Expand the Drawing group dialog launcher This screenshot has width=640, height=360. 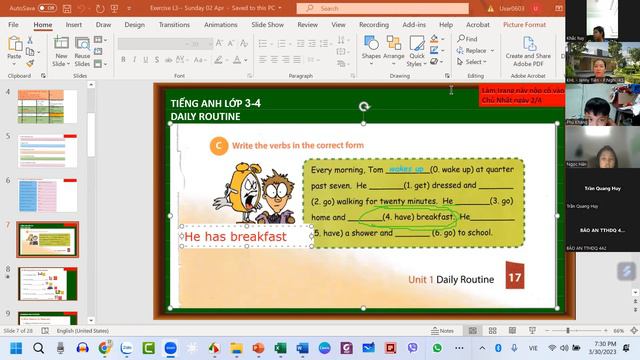[447, 76]
